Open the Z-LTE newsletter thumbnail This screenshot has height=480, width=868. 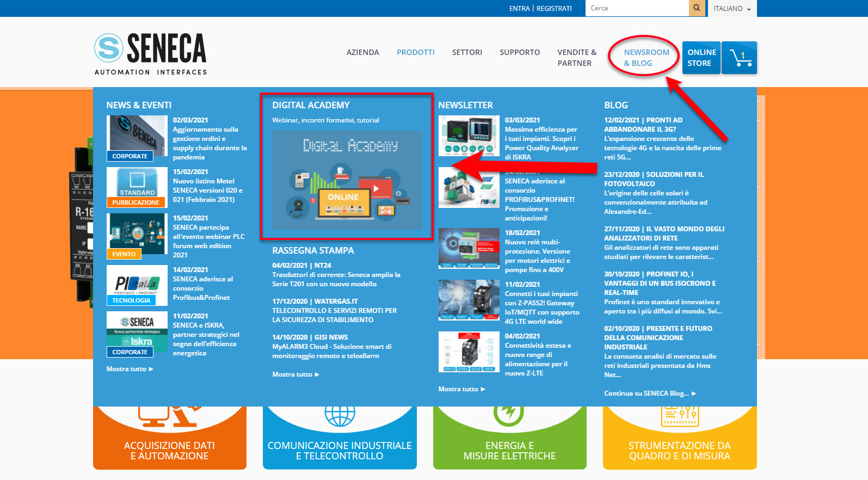(x=469, y=352)
